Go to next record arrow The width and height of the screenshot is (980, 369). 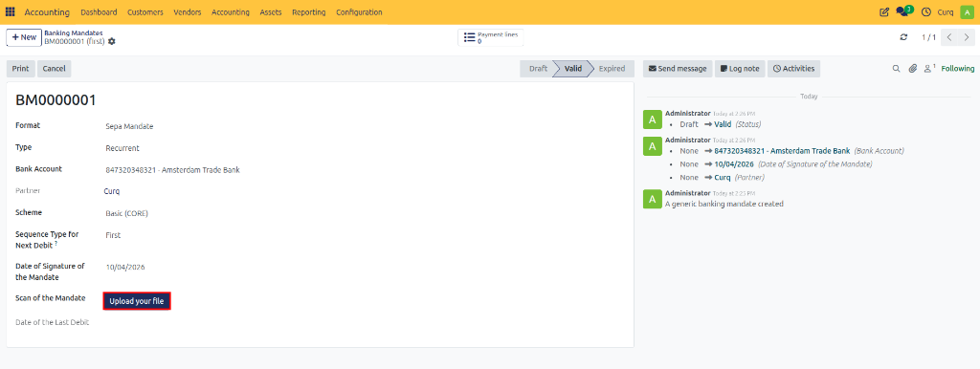point(967,37)
